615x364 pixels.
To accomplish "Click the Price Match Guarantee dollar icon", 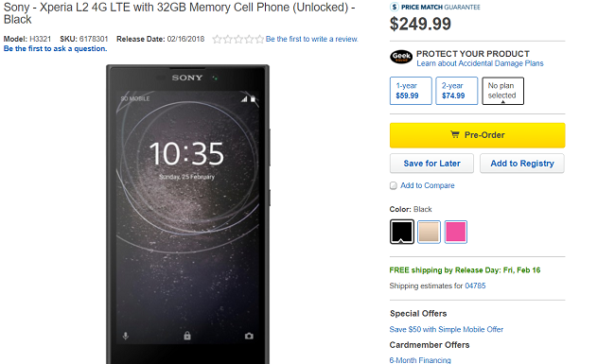I will click(395, 7).
